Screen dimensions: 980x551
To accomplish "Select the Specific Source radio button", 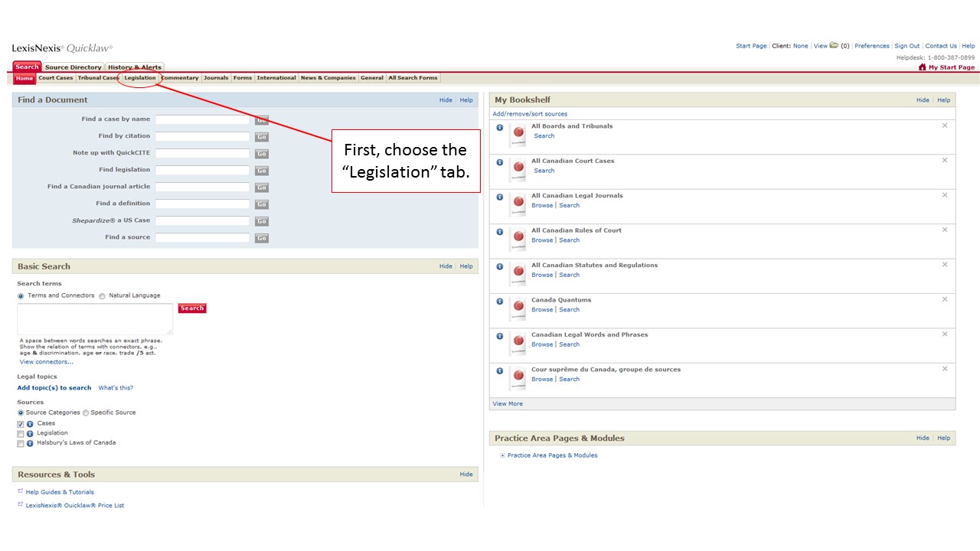I will (x=86, y=413).
